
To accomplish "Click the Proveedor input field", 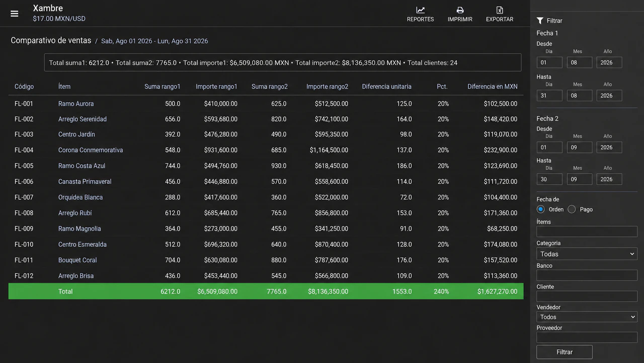I will pyautogui.click(x=587, y=337).
